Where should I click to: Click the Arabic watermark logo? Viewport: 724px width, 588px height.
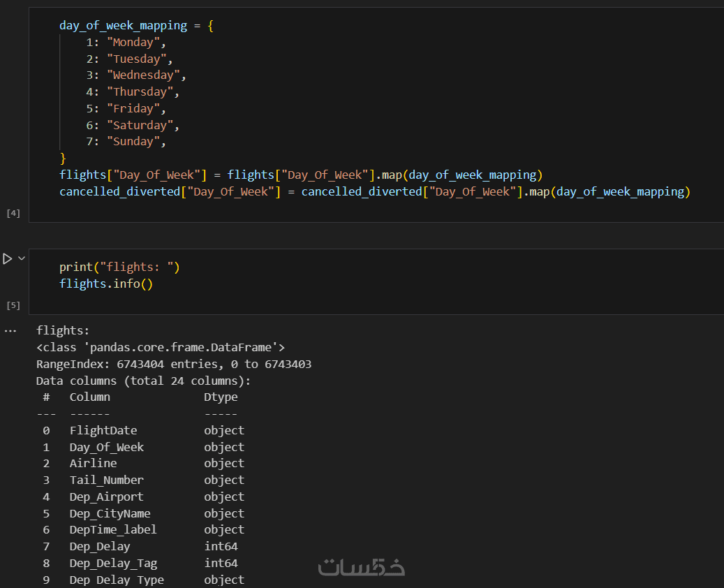click(x=362, y=566)
